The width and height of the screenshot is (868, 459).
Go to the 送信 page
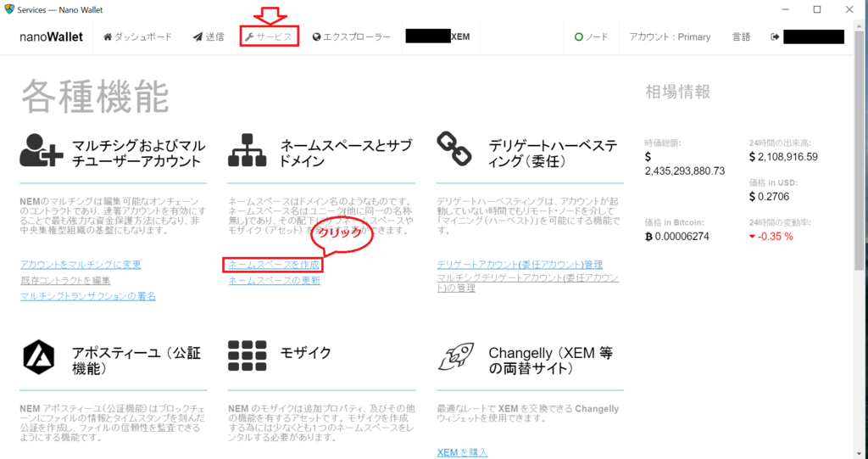point(209,37)
